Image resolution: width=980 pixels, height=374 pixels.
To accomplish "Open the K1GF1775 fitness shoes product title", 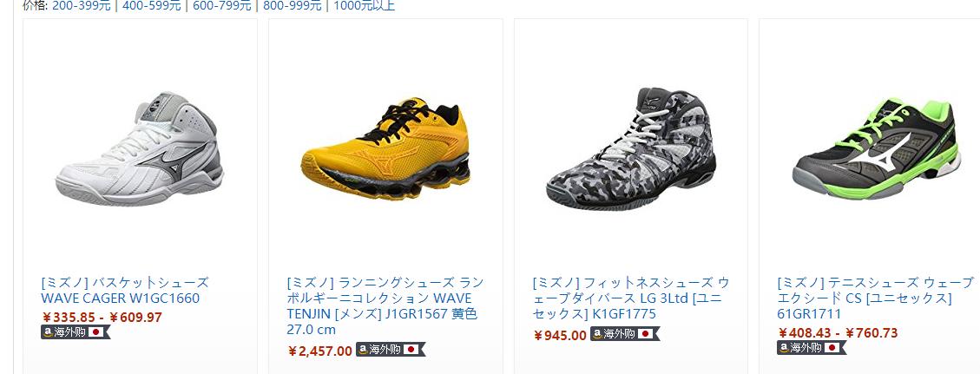I will pos(631,298).
